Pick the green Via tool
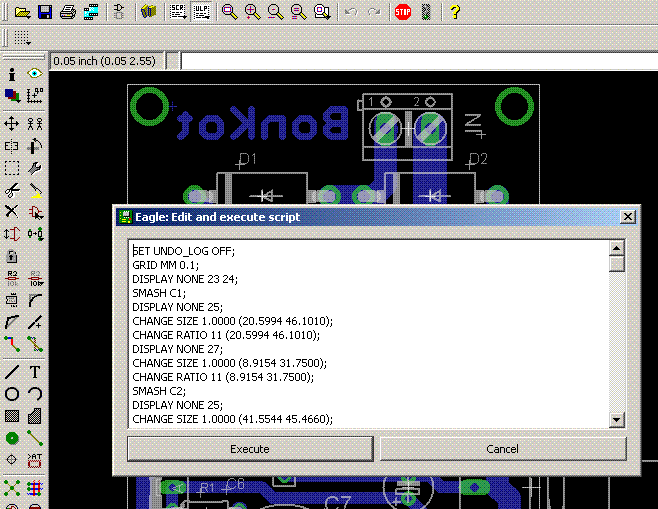Viewport: 658px width, 509px height. pyautogui.click(x=12, y=439)
